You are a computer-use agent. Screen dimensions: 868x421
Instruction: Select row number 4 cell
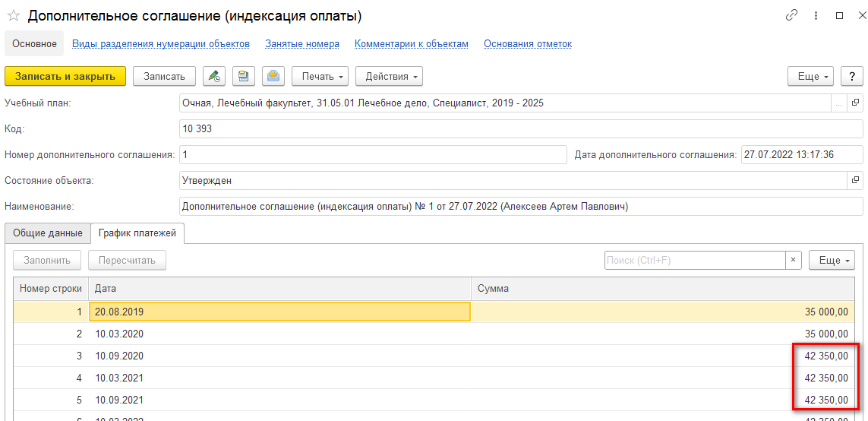(51, 378)
